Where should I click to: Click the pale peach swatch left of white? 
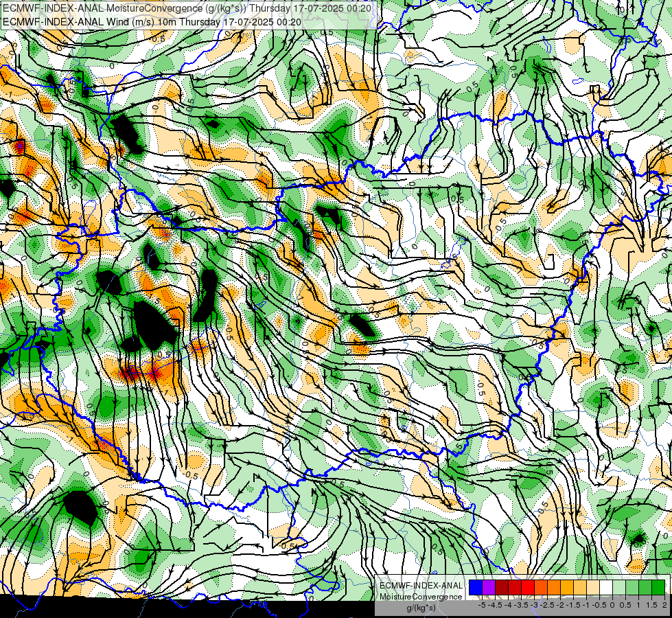coord(593,587)
